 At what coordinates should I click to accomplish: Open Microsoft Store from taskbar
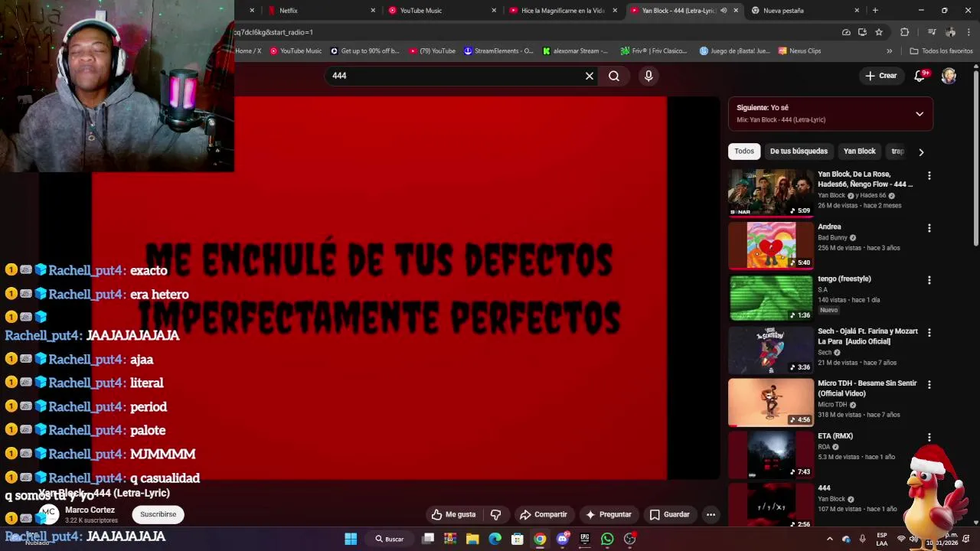coord(518,539)
